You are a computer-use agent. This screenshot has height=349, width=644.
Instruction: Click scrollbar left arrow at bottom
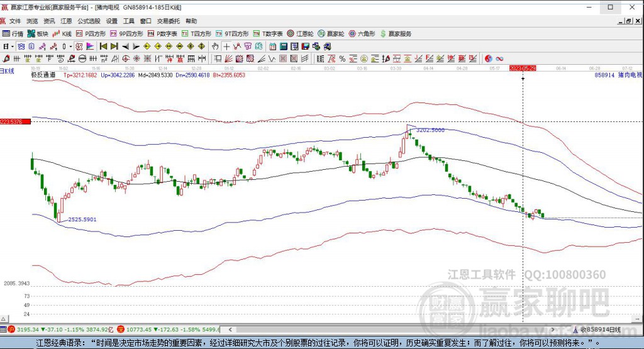pyautogui.click(x=230, y=330)
